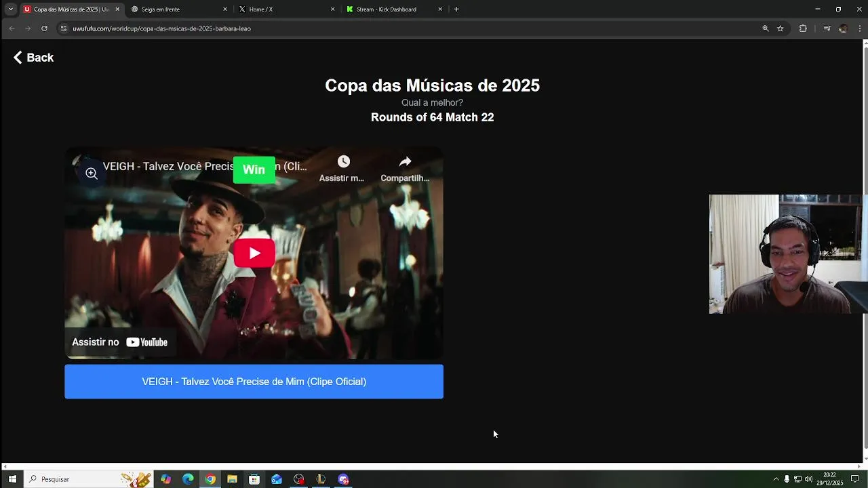Open Microsoft Edge from taskbar
The height and width of the screenshot is (488, 868).
click(x=188, y=479)
